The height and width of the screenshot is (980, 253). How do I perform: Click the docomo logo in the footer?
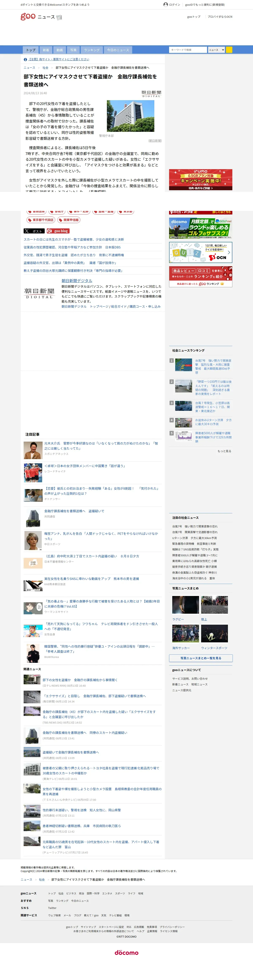coord(127,952)
